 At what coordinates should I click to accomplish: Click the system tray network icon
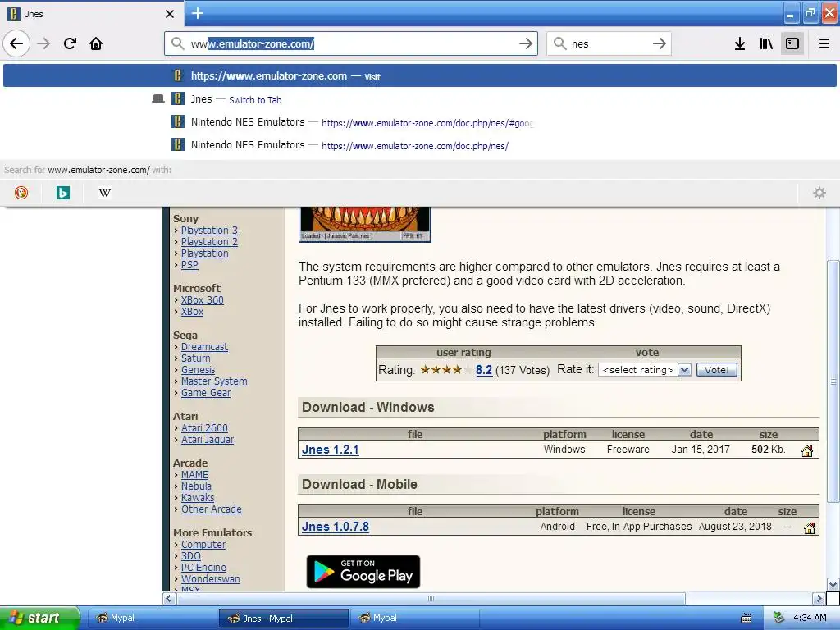click(x=779, y=618)
